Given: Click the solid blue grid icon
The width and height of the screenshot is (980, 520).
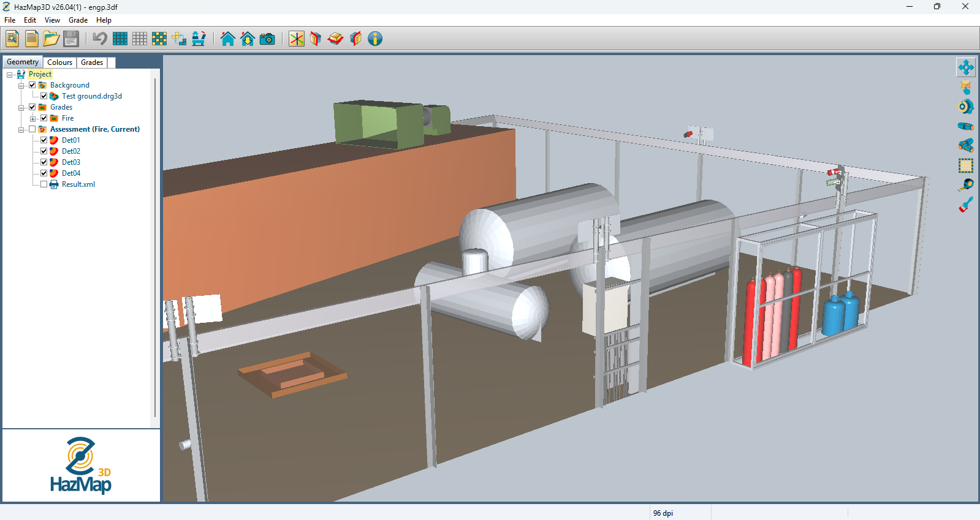Looking at the screenshot, I should pos(120,39).
